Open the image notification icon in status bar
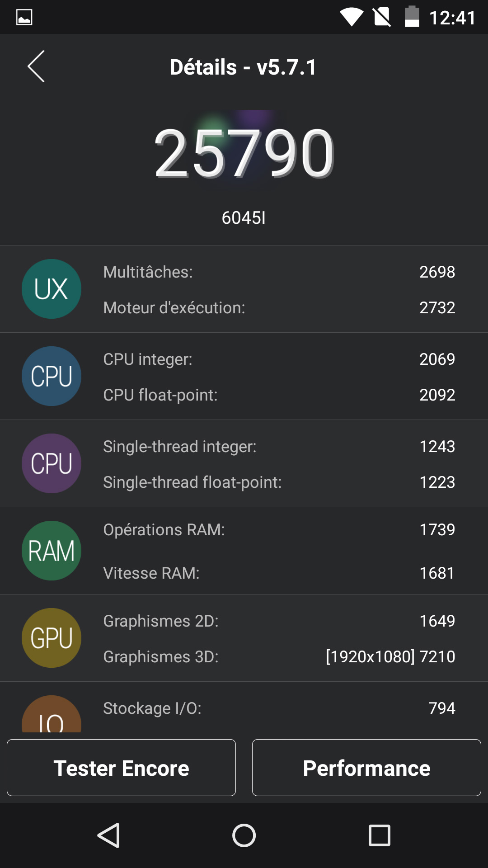This screenshot has height=868, width=488. pyautogui.click(x=24, y=17)
